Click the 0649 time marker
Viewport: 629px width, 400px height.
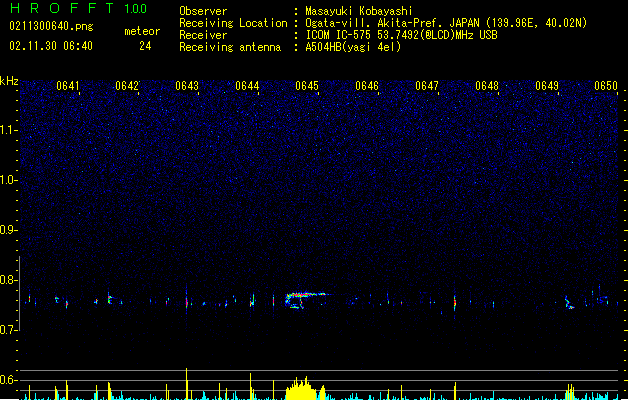click(x=547, y=86)
